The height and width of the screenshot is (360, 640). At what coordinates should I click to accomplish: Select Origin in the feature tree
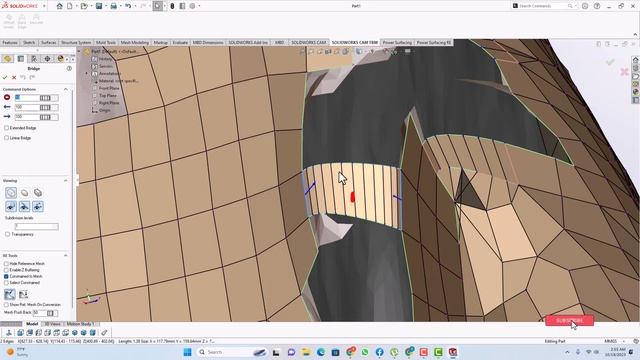[104, 110]
